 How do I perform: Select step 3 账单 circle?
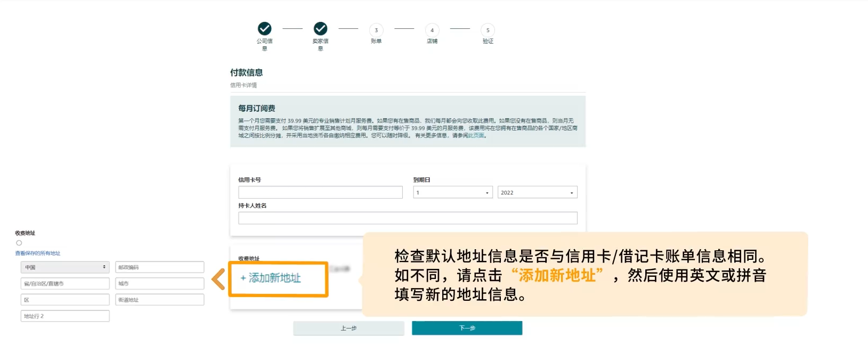click(x=376, y=30)
